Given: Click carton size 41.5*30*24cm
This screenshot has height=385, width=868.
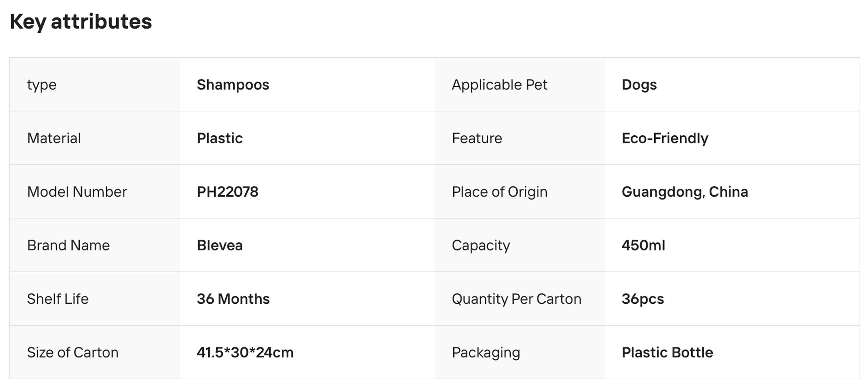Looking at the screenshot, I should pos(245,353).
